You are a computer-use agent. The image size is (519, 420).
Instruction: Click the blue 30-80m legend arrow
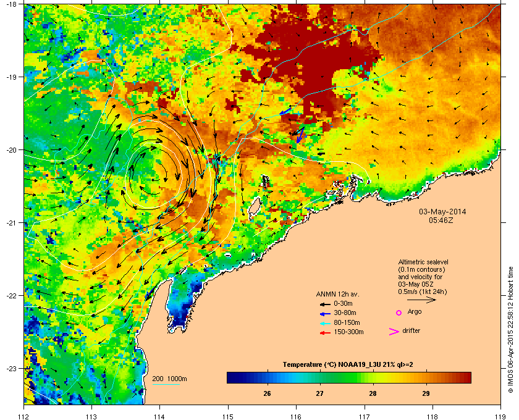(325, 313)
